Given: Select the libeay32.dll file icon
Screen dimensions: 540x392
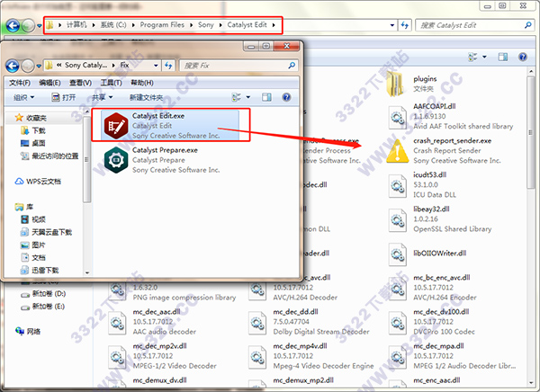Looking at the screenshot, I should point(398,220).
